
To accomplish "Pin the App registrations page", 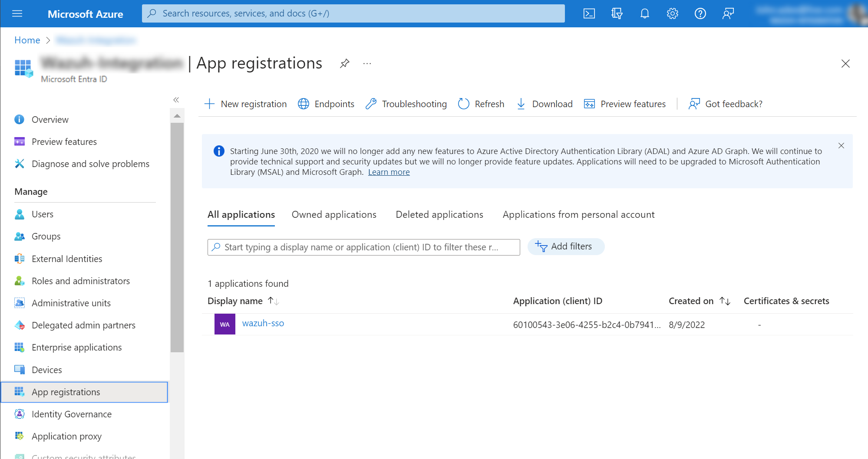I will click(344, 64).
